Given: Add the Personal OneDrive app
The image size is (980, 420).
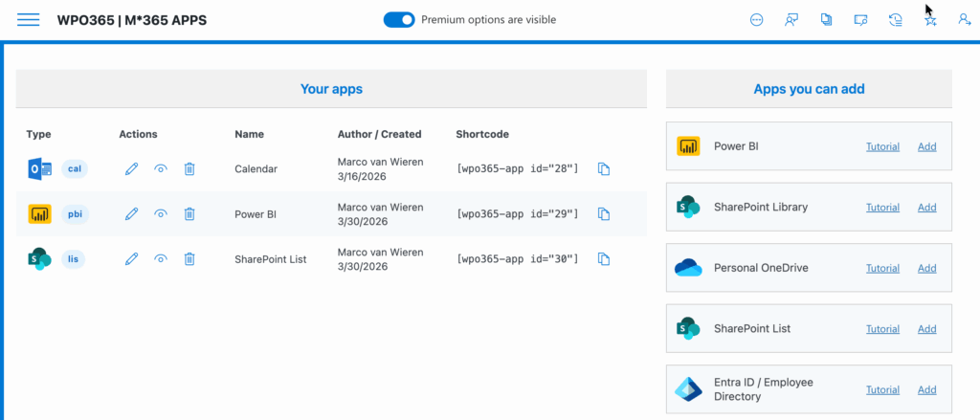Looking at the screenshot, I should [x=926, y=268].
